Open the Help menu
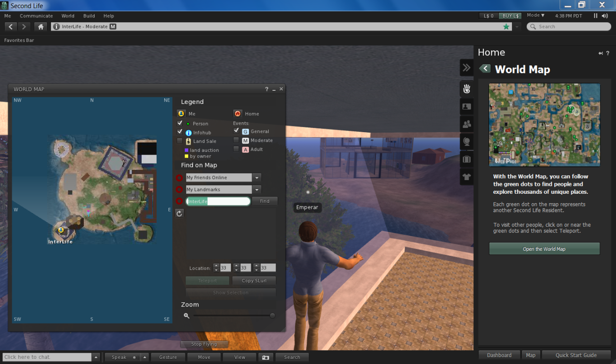This screenshot has height=364, width=616. coord(109,16)
